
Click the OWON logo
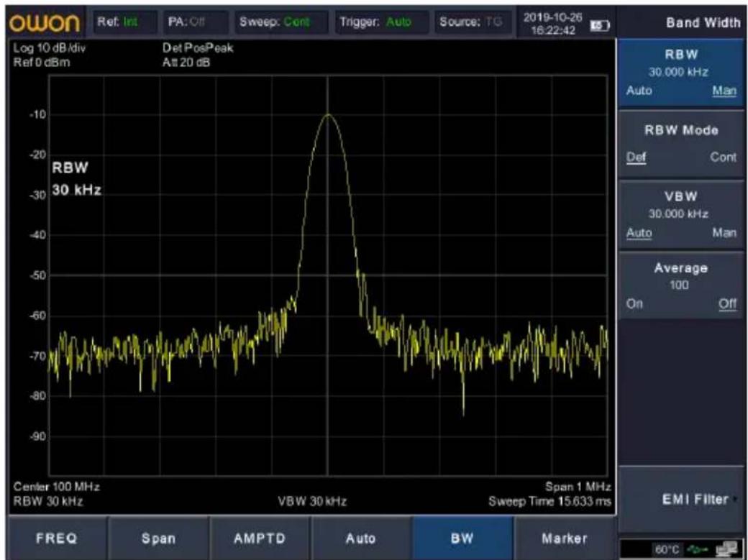point(45,22)
